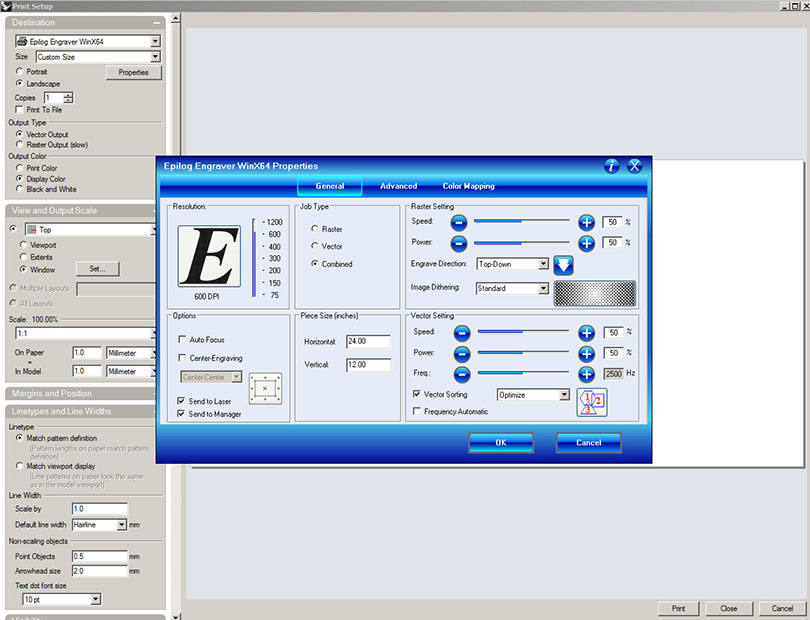Select Raster job type

315,228
